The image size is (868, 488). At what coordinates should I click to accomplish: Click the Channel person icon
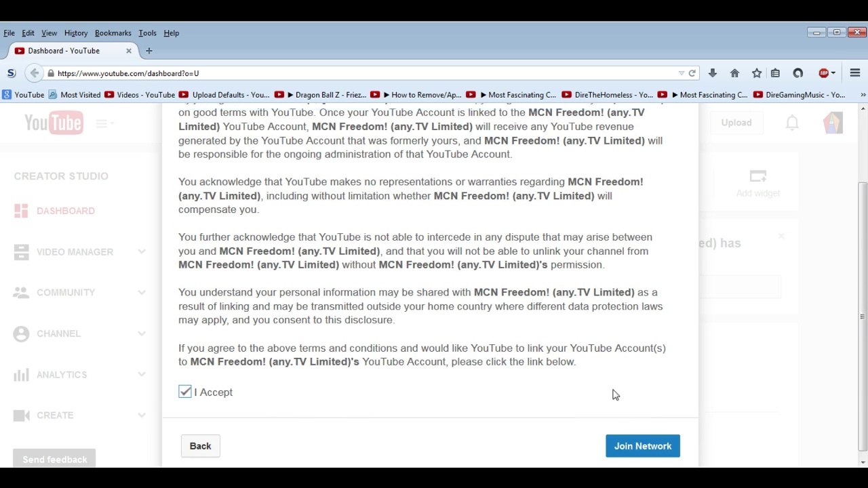21,333
